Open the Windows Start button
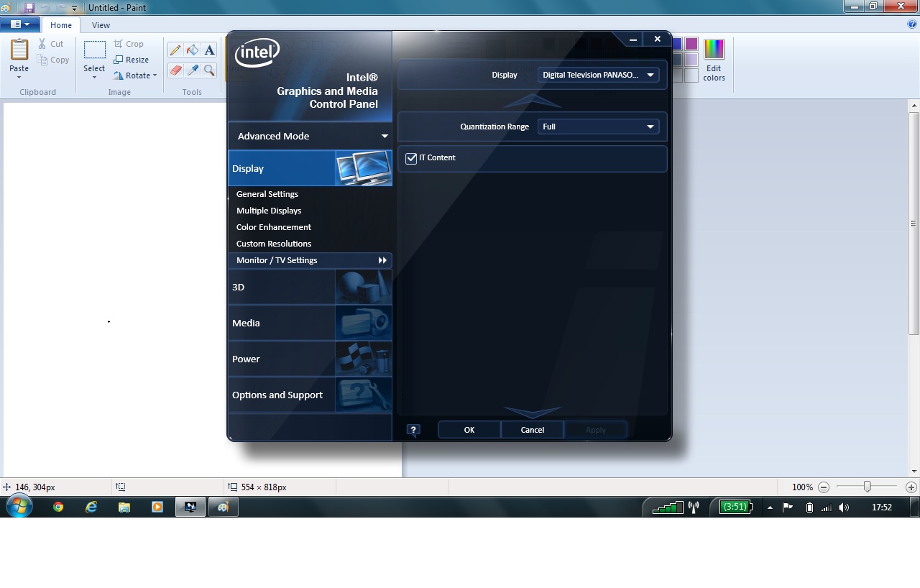Image resolution: width=920 pixels, height=588 pixels. click(x=19, y=506)
